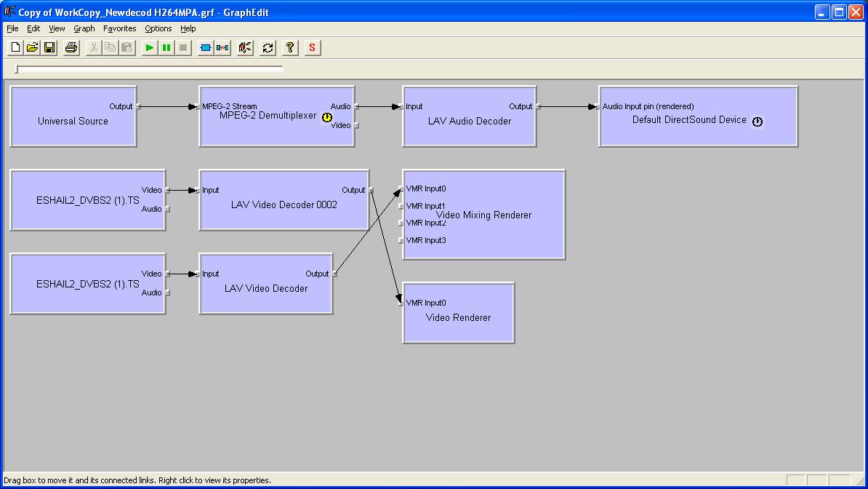
Task: Click the Audio Input pin (rendered)
Action: (x=597, y=106)
